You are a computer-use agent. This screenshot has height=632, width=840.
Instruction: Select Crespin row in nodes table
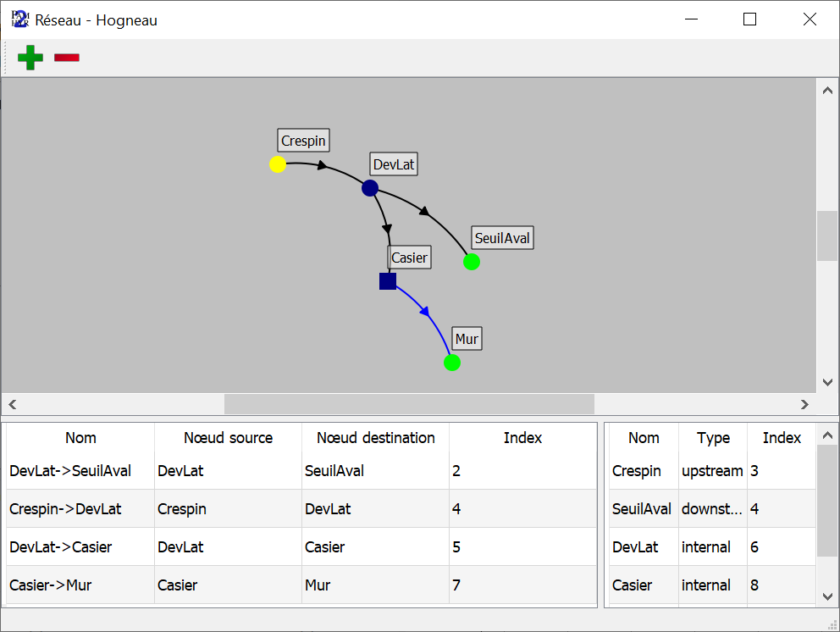(635, 470)
